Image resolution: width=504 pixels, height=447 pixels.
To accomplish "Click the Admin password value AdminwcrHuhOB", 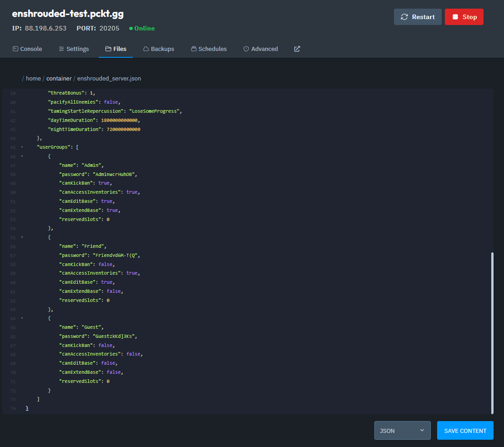I will click(x=114, y=174).
